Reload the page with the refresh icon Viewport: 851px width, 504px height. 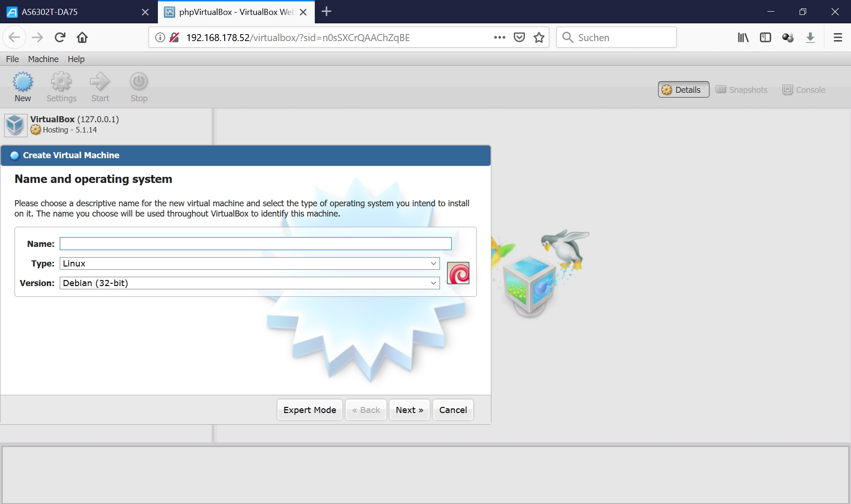(x=60, y=37)
